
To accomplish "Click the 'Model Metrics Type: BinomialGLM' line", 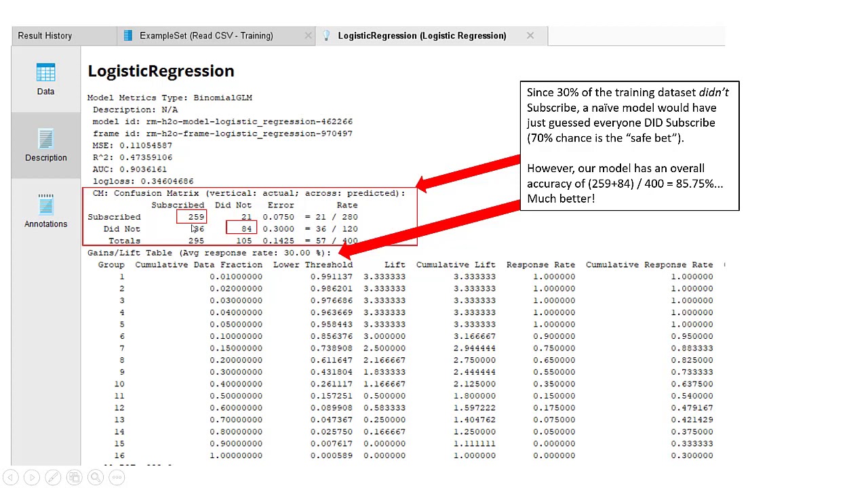I will pyautogui.click(x=170, y=98).
